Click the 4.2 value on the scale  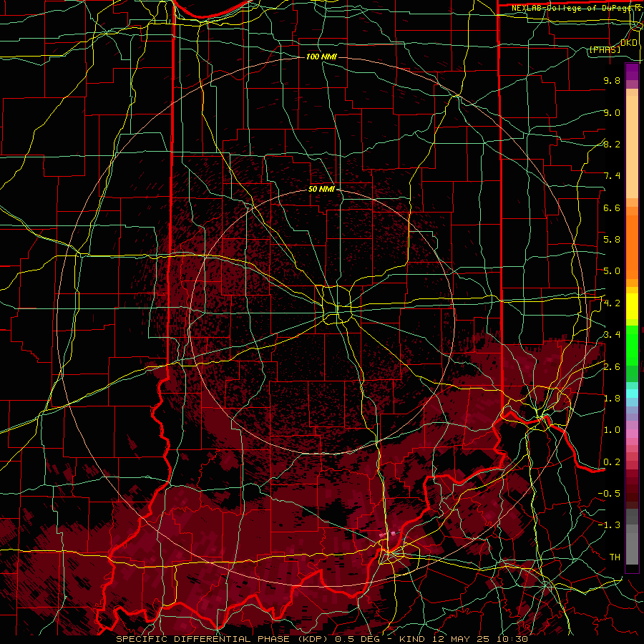click(x=612, y=303)
